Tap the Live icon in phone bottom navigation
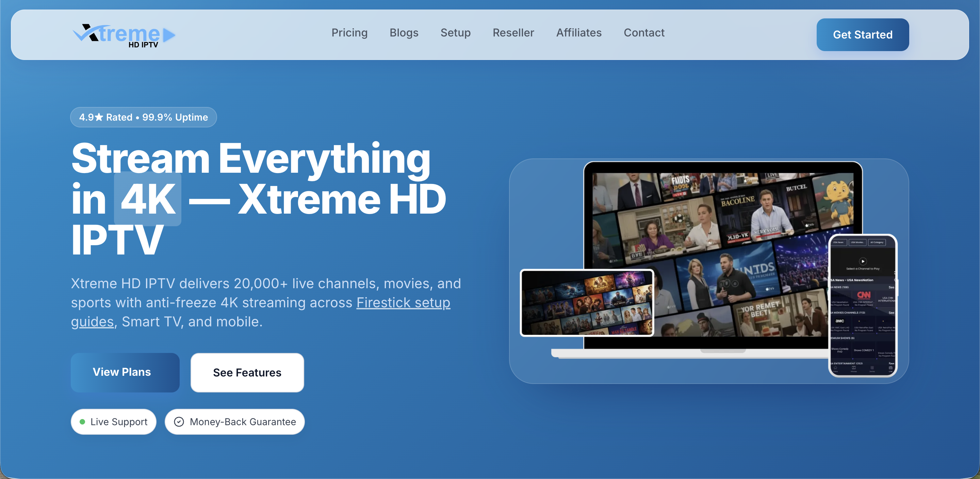980x479 pixels. (x=890, y=368)
